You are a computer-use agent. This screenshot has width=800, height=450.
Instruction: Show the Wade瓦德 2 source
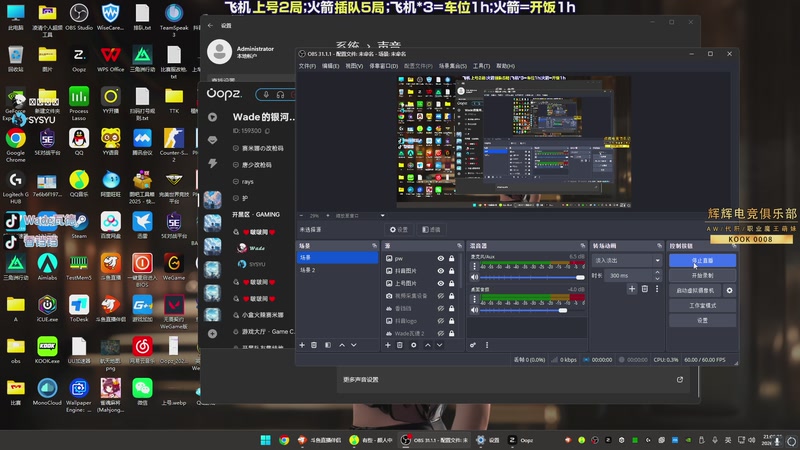(441, 333)
